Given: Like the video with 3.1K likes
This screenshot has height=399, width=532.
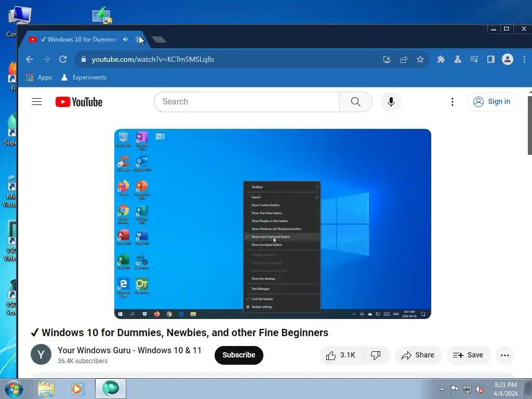Looking at the screenshot, I should [341, 355].
